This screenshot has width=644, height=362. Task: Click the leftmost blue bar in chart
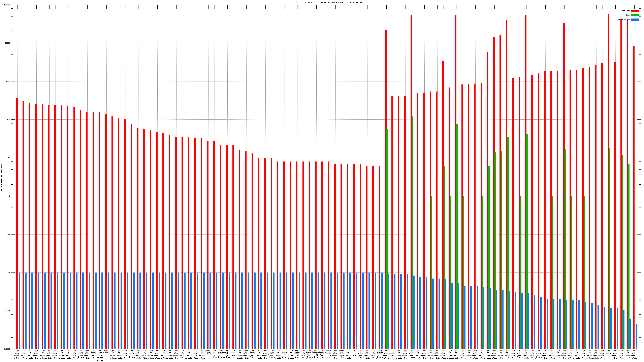tap(20, 311)
